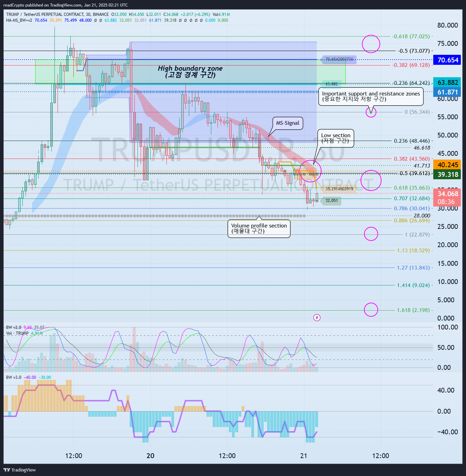The image size is (466, 476).
Task: Click the HA-MS_BW+v2 indicator legend
Action: coord(19,20)
